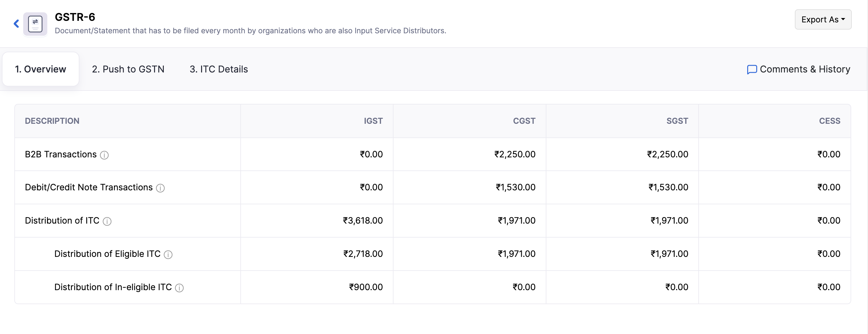The image size is (868, 334).
Task: Click the B2B Transactions row label
Action: pos(61,154)
